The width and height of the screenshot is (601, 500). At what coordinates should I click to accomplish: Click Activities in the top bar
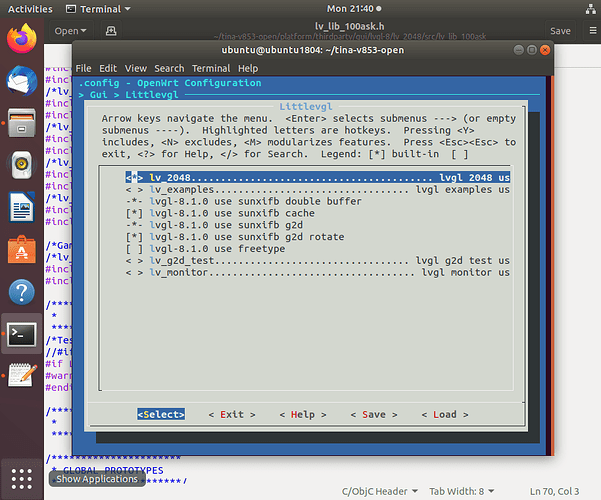click(x=30, y=9)
